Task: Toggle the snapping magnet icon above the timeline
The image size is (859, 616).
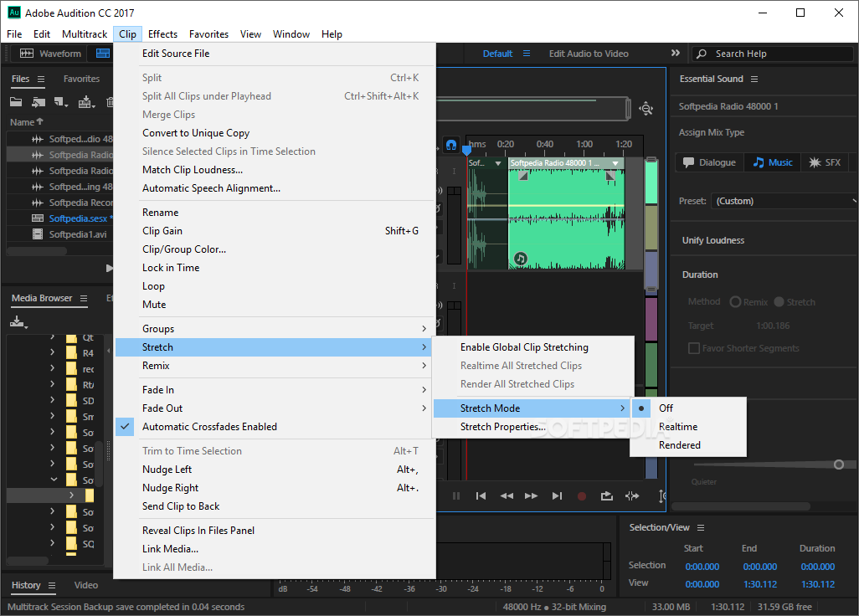Action: tap(451, 145)
